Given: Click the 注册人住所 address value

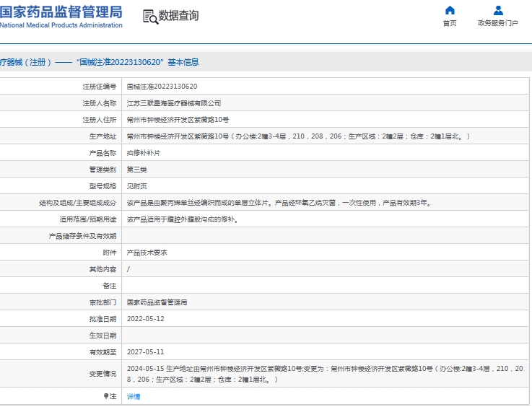Looking at the screenshot, I should pyautogui.click(x=178, y=120).
